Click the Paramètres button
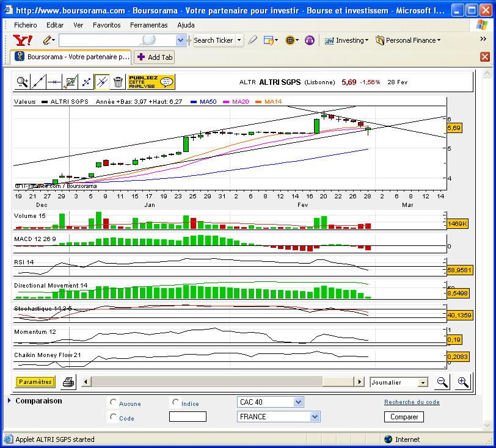The width and height of the screenshot is (496, 448). pyautogui.click(x=35, y=381)
